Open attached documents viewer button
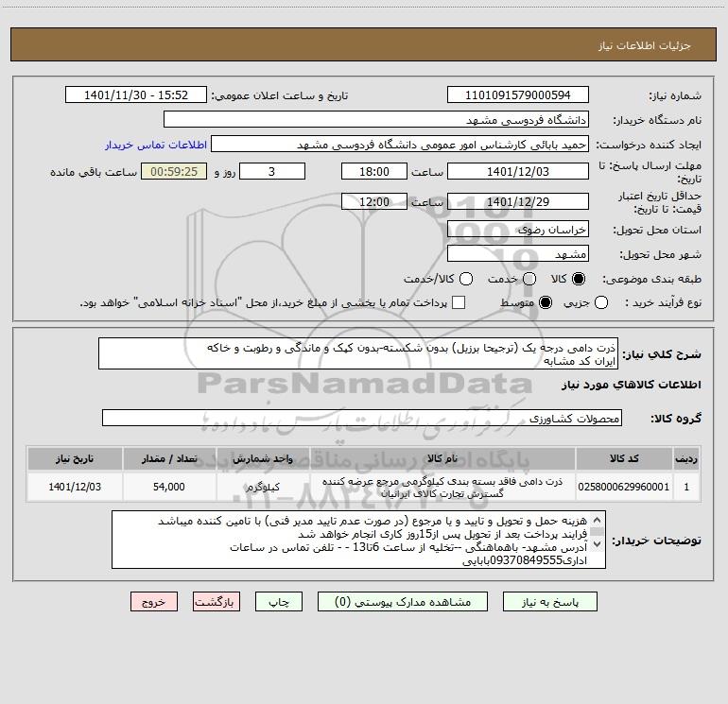Image resolution: width=728 pixels, height=704 pixels. [403, 602]
